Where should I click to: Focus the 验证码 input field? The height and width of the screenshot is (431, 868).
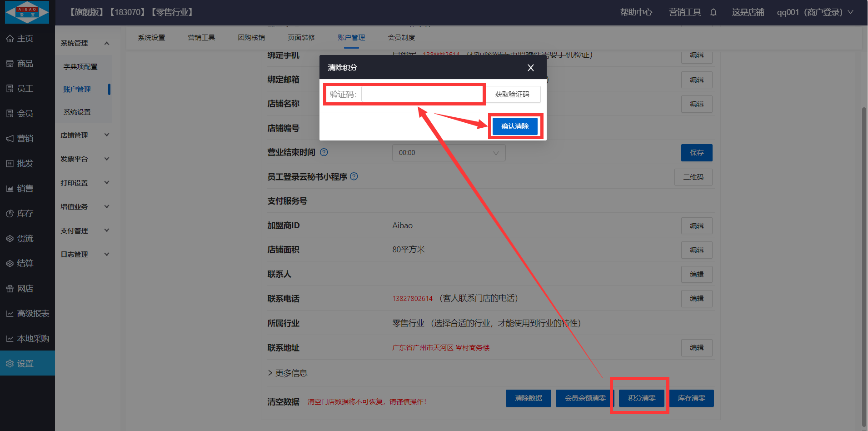pyautogui.click(x=421, y=95)
